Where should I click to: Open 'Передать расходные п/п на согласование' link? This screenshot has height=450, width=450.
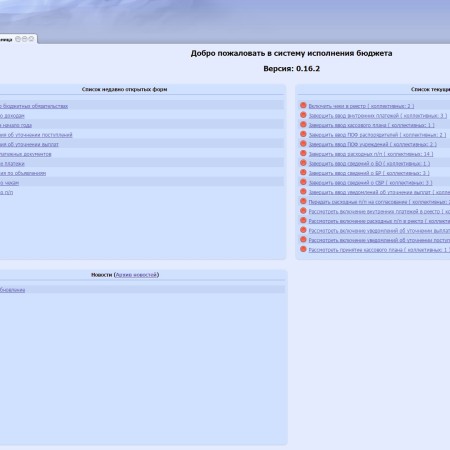click(x=379, y=202)
